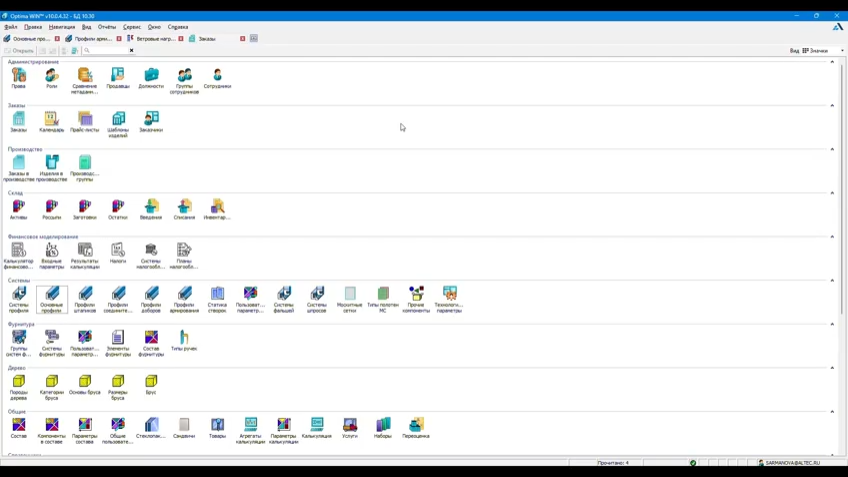Viewport: 848px width, 477px height.
Task: Open Входные параметры icon
Action: point(51,256)
